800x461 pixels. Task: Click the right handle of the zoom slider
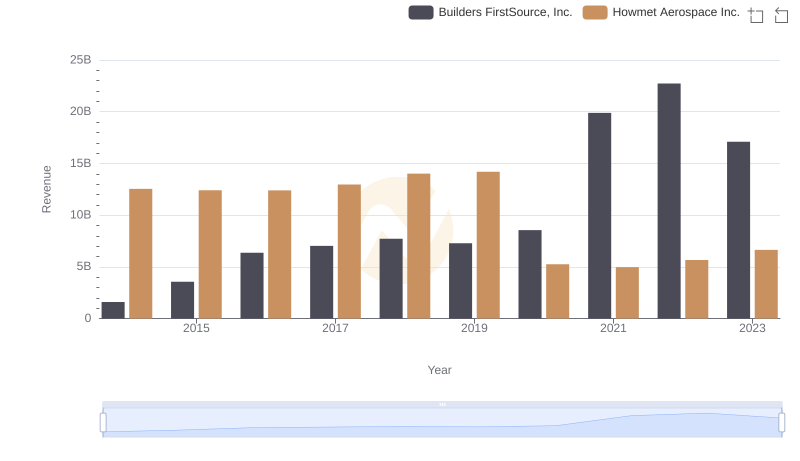(781, 423)
